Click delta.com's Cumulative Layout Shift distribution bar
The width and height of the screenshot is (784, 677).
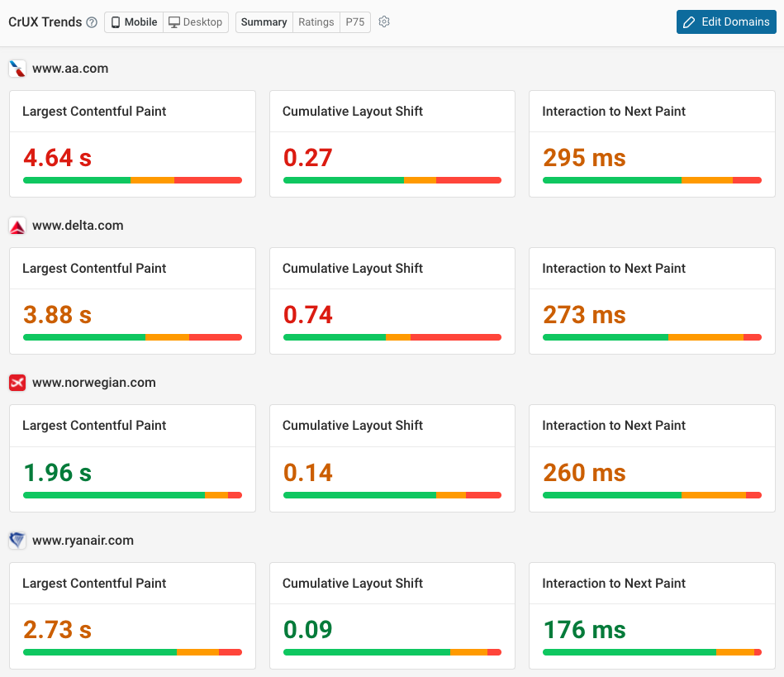click(x=392, y=337)
